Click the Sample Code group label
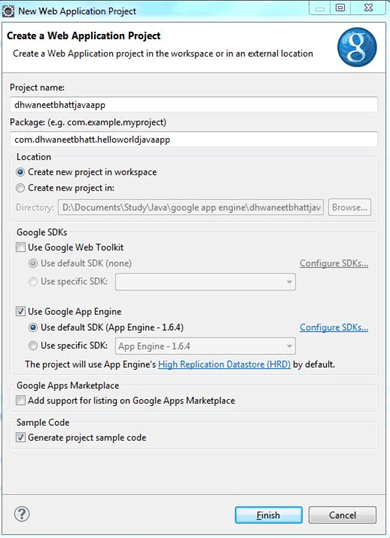 43,422
